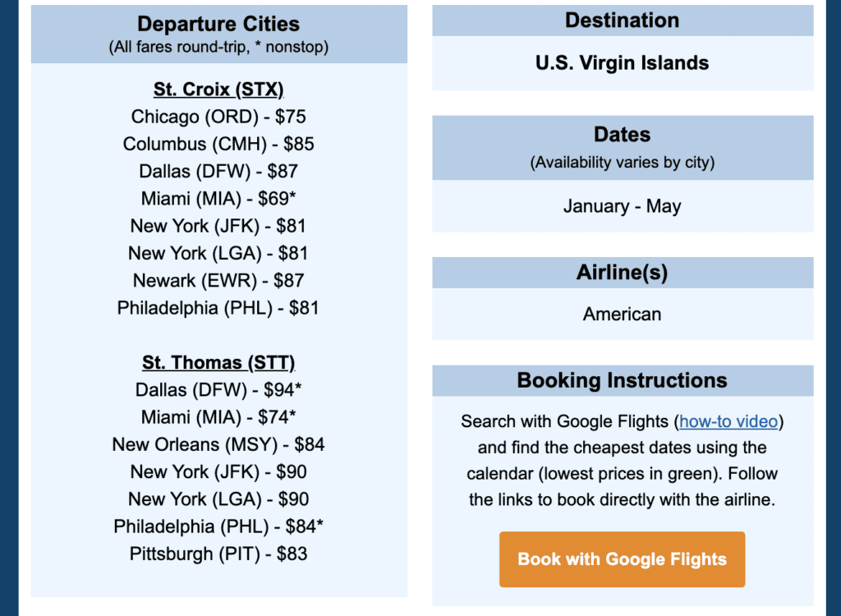
Task: Click the Book with Google Flights button
Action: pos(622,559)
